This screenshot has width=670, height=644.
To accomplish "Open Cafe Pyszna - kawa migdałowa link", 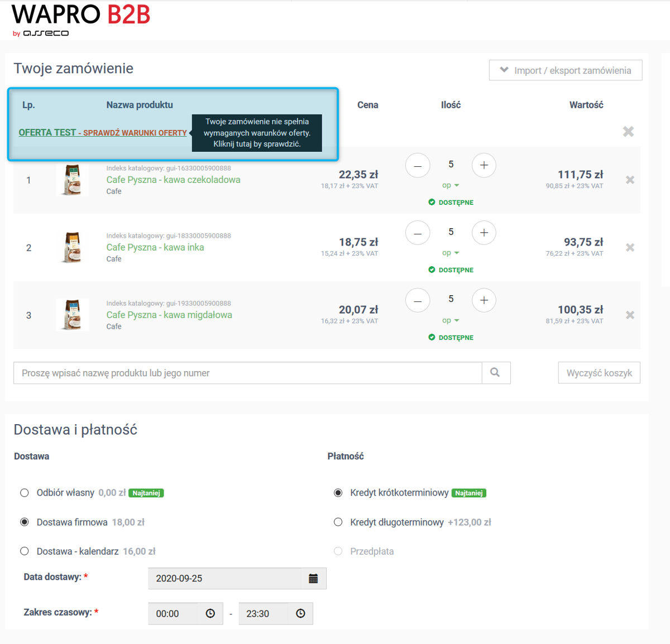I will tap(169, 315).
